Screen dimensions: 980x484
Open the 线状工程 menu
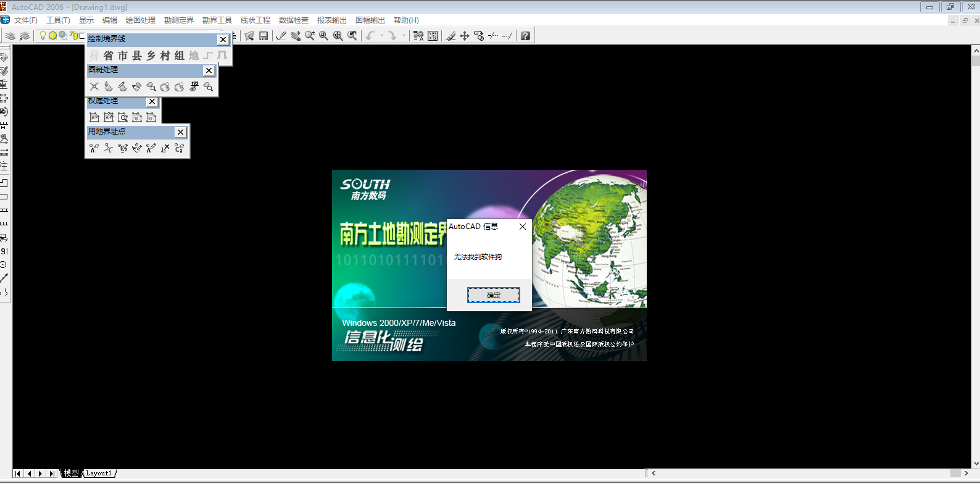click(x=255, y=20)
